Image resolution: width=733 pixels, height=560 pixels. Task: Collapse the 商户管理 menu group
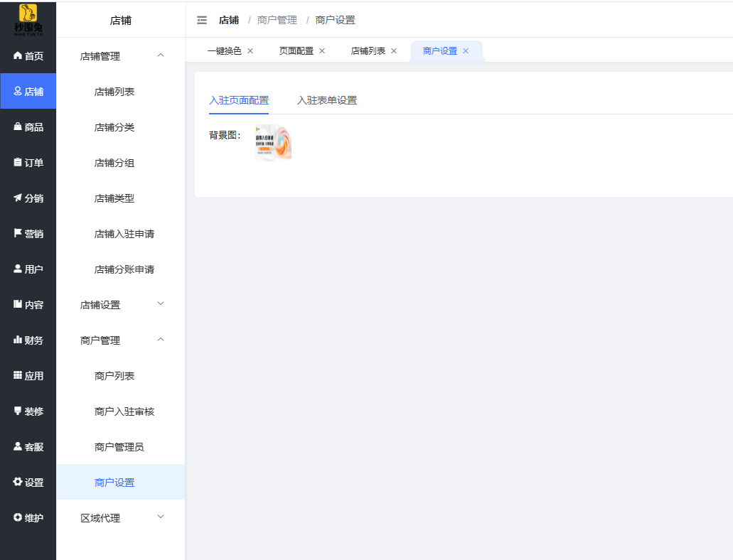pos(120,340)
